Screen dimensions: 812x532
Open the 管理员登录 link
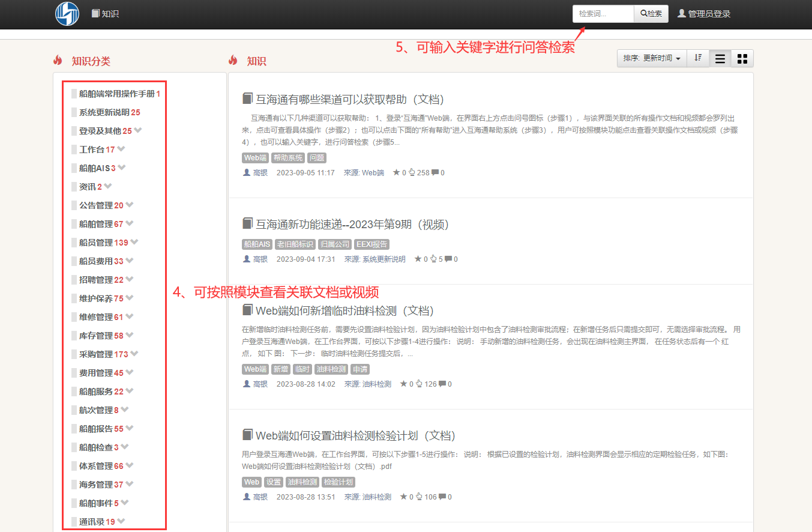pyautogui.click(x=704, y=13)
